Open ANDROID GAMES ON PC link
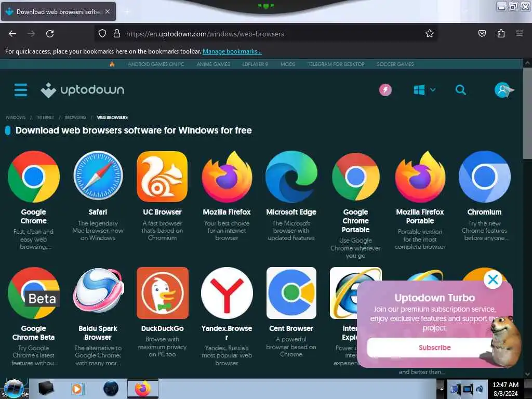Screen dimensions: 532x399 point(156,64)
